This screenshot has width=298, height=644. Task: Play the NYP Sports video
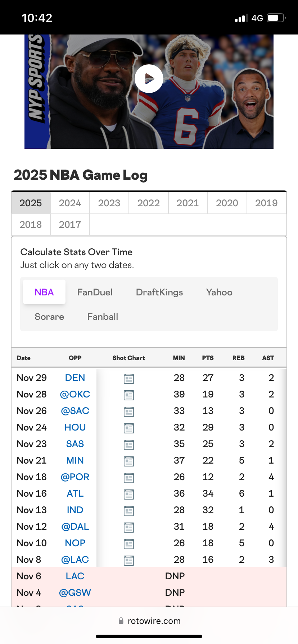[x=149, y=79]
